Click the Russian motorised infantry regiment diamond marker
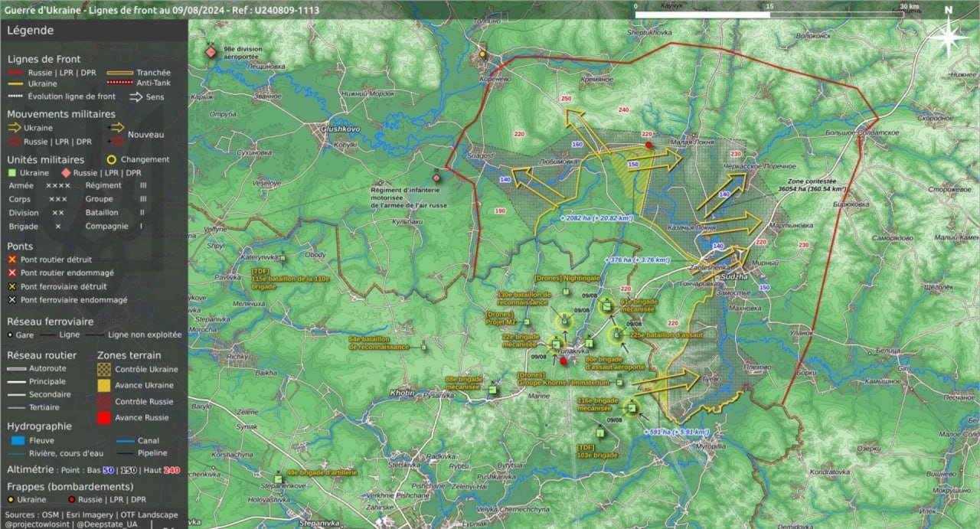 [x=436, y=178]
